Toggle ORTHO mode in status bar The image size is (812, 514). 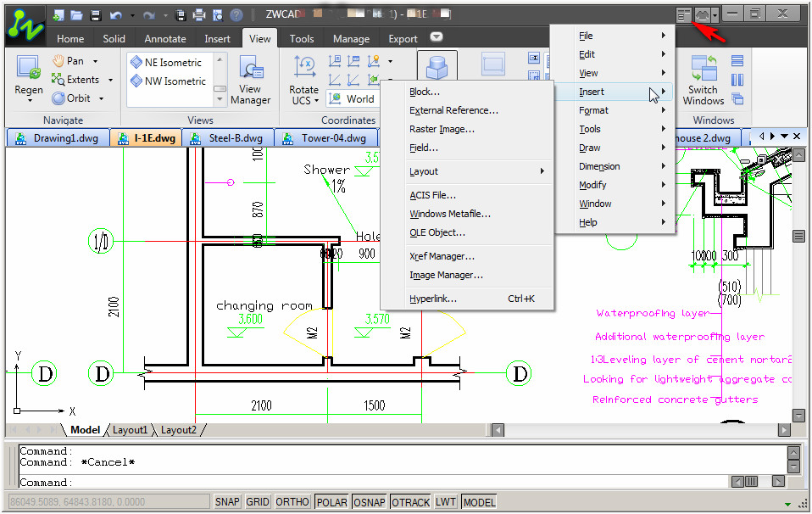click(292, 502)
